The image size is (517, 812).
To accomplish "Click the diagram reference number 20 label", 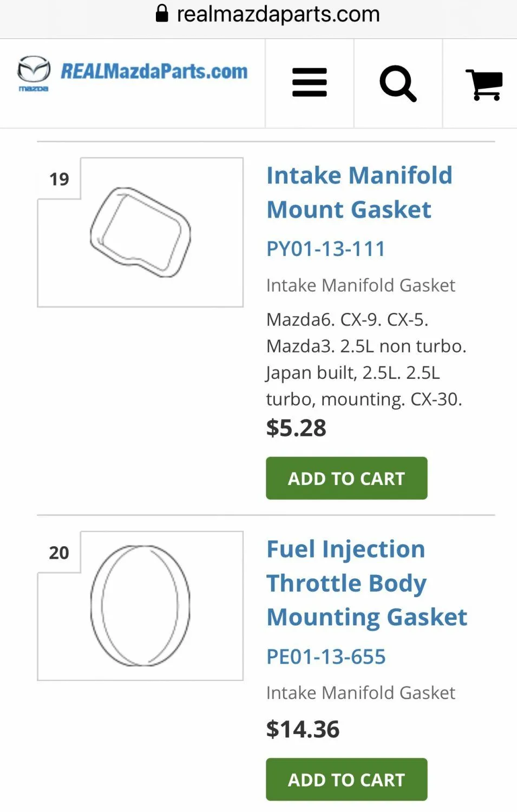I will pos(59,553).
